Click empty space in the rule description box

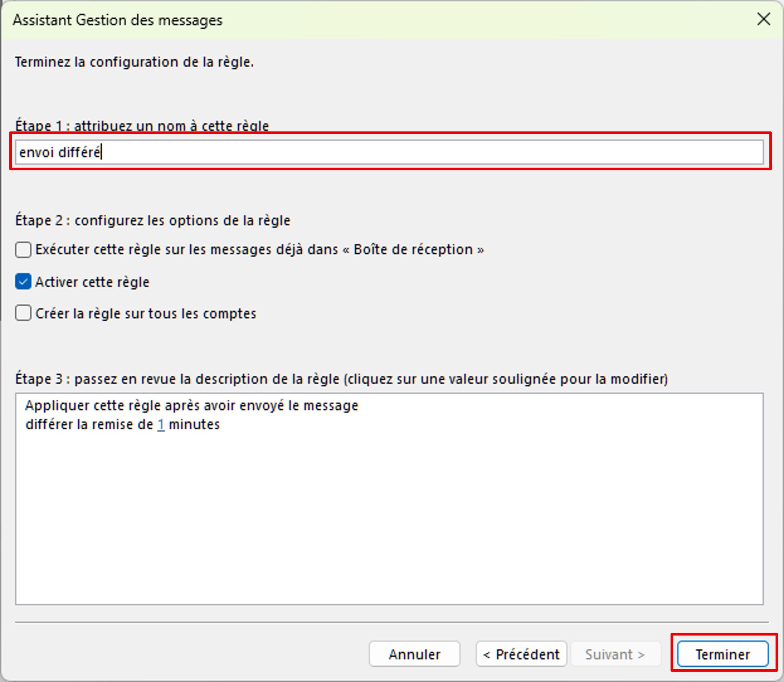click(388, 525)
